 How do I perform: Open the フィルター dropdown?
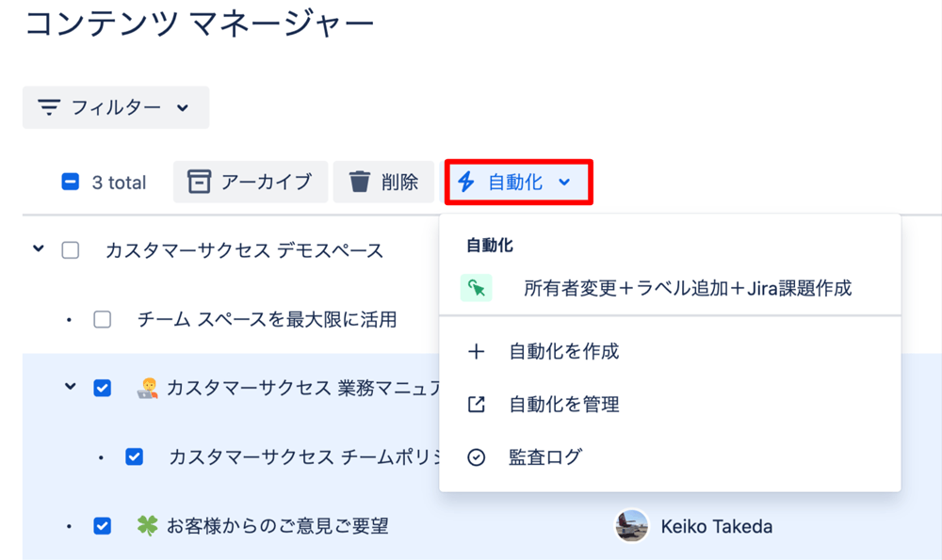point(116,107)
